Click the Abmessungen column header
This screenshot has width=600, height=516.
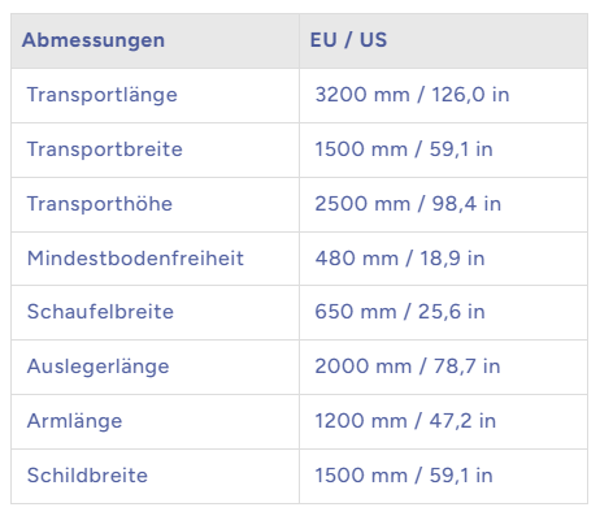pos(93,41)
